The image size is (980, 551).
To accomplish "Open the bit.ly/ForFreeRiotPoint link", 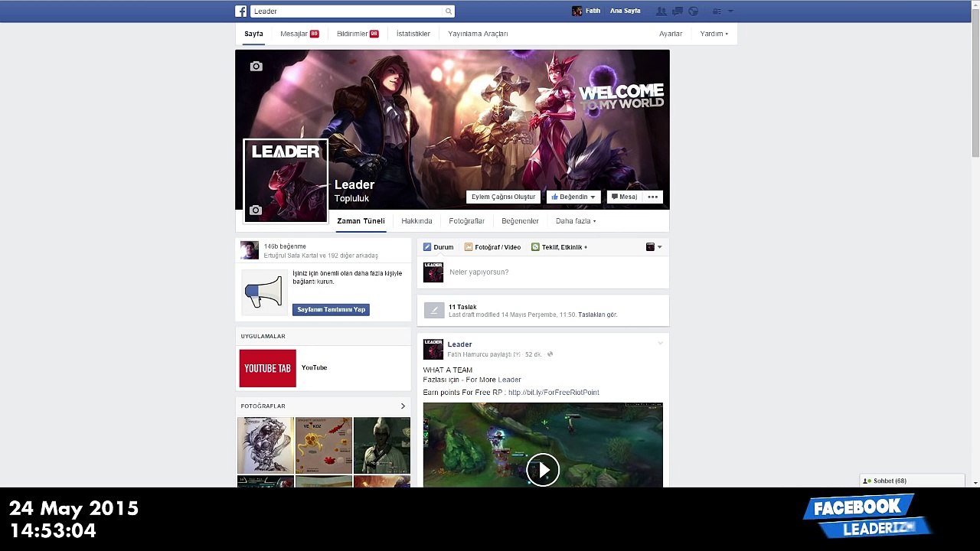I will tap(554, 393).
